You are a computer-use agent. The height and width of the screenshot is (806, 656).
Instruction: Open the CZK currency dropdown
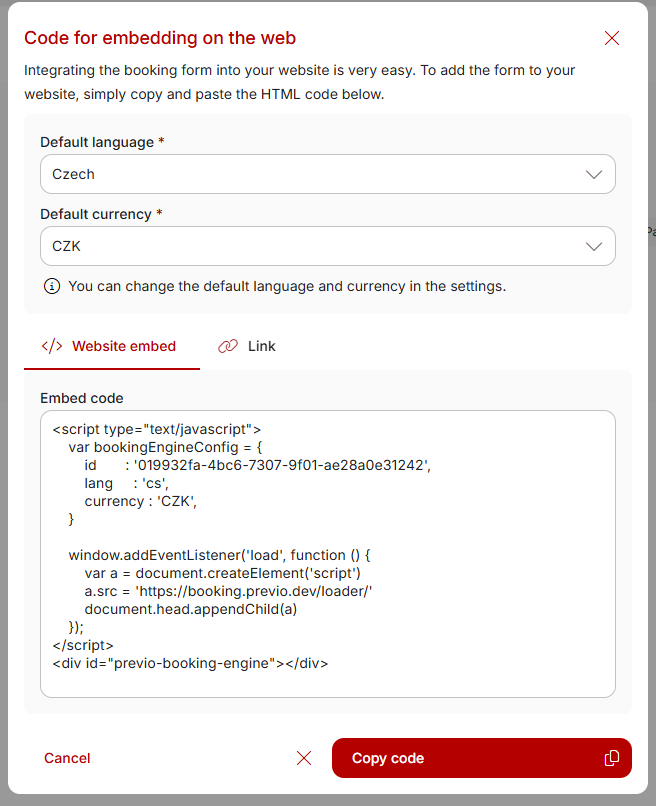[x=327, y=246]
